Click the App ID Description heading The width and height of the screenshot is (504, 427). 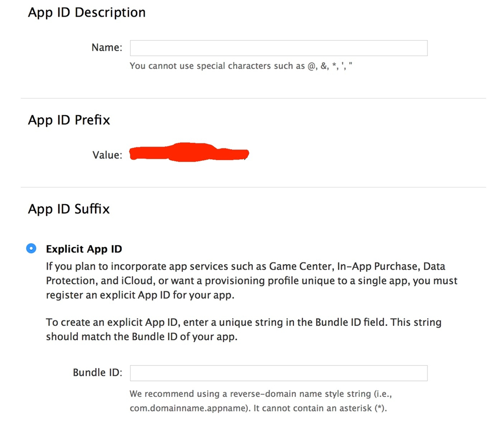87,13
